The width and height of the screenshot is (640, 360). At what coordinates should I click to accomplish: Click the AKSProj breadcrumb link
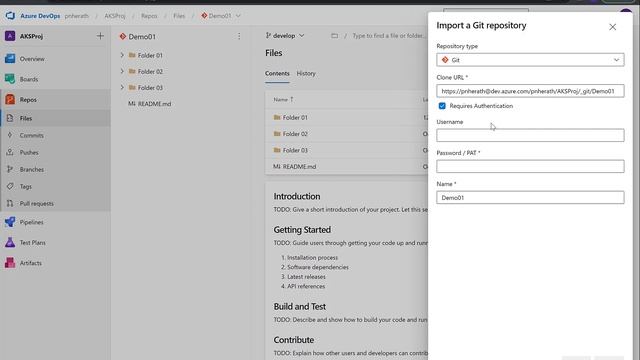click(115, 16)
